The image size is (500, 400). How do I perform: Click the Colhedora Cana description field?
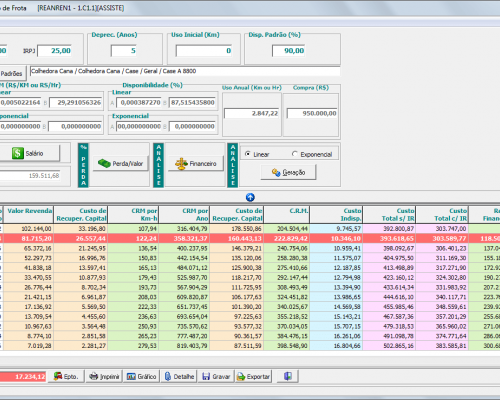(185, 71)
